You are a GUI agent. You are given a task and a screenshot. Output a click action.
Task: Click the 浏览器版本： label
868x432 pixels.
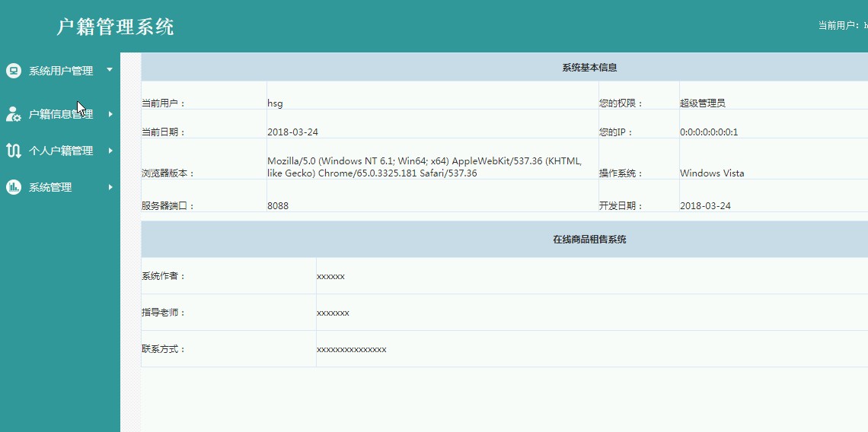(x=168, y=173)
